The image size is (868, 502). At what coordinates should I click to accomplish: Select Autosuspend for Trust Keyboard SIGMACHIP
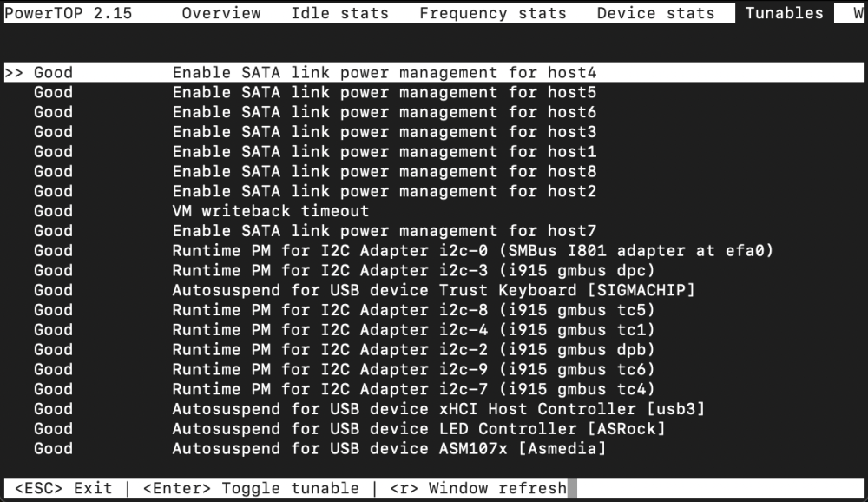click(433, 290)
